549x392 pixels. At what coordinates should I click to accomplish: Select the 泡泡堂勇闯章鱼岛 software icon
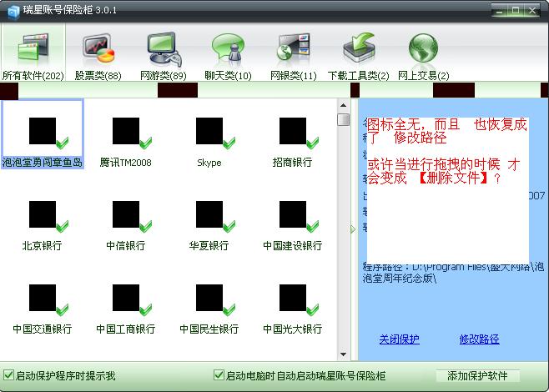43,134
